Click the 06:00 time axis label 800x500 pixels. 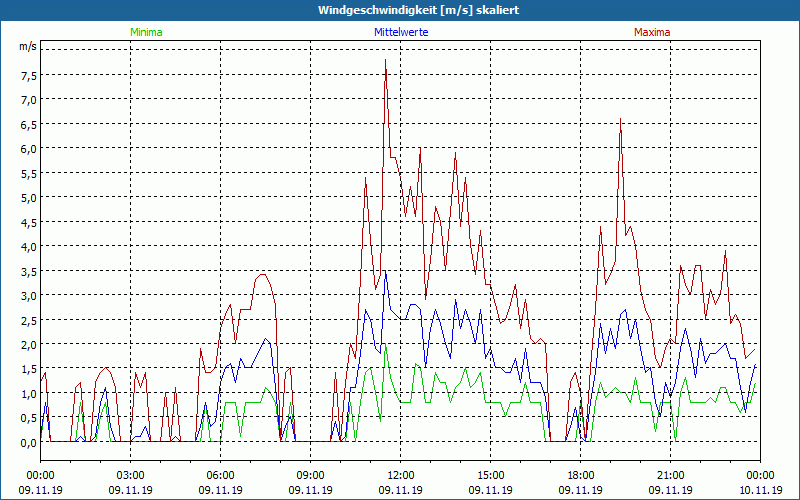(x=220, y=476)
